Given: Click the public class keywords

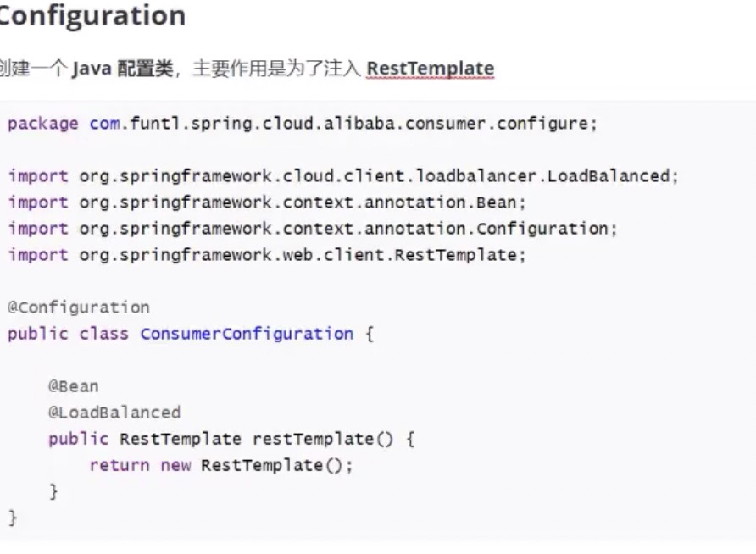Looking at the screenshot, I should [68, 334].
